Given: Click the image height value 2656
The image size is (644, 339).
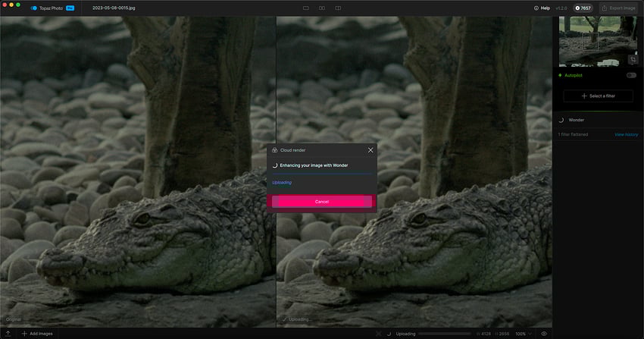Looking at the screenshot, I should tap(504, 334).
